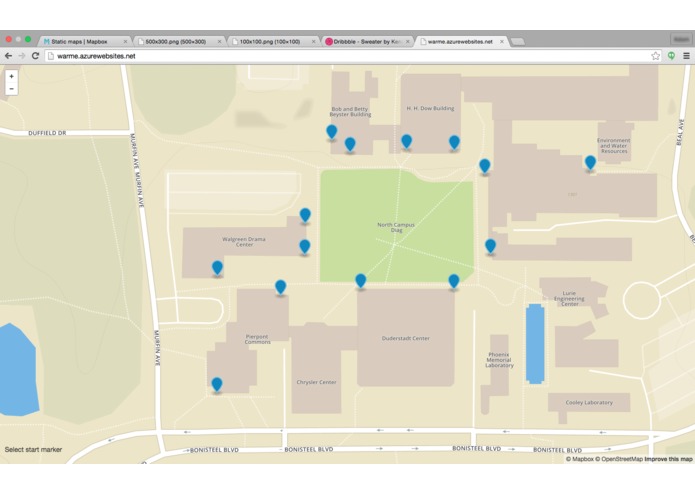Viewport: 695px width, 494px height.
Task: Select the left marker on H. H. Dow Building
Action: tap(406, 141)
